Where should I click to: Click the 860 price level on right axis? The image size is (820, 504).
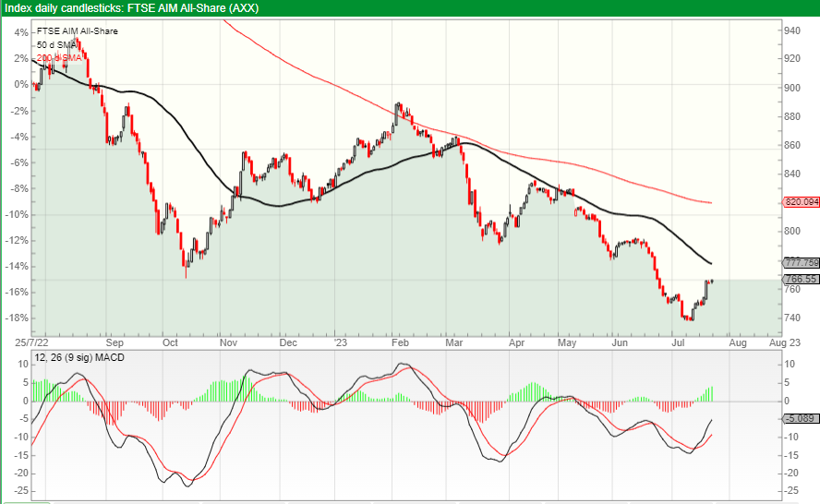pyautogui.click(x=792, y=145)
